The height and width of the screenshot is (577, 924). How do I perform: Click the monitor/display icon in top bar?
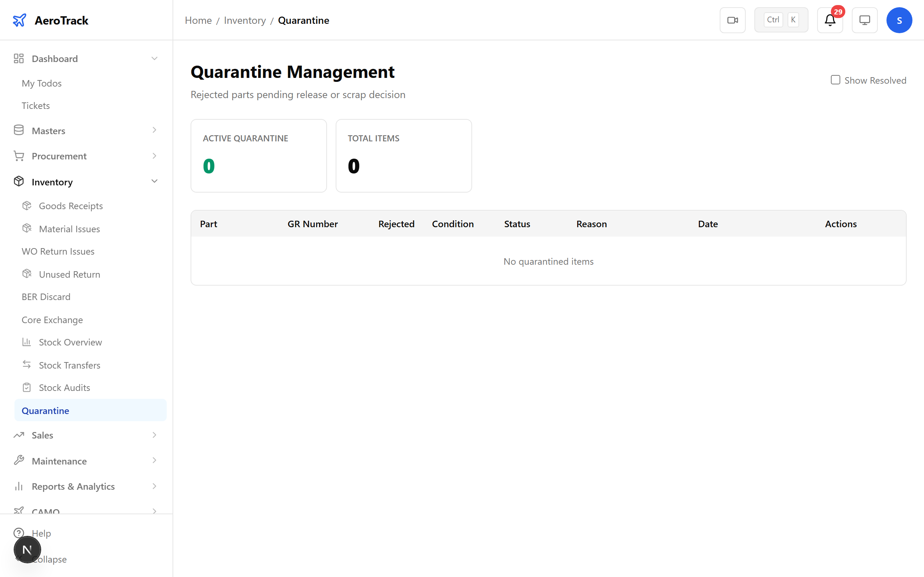pos(864,20)
